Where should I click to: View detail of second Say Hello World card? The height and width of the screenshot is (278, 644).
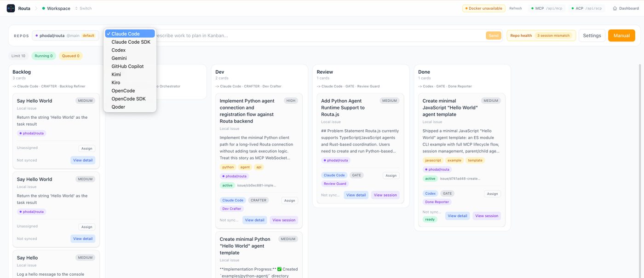(x=83, y=239)
